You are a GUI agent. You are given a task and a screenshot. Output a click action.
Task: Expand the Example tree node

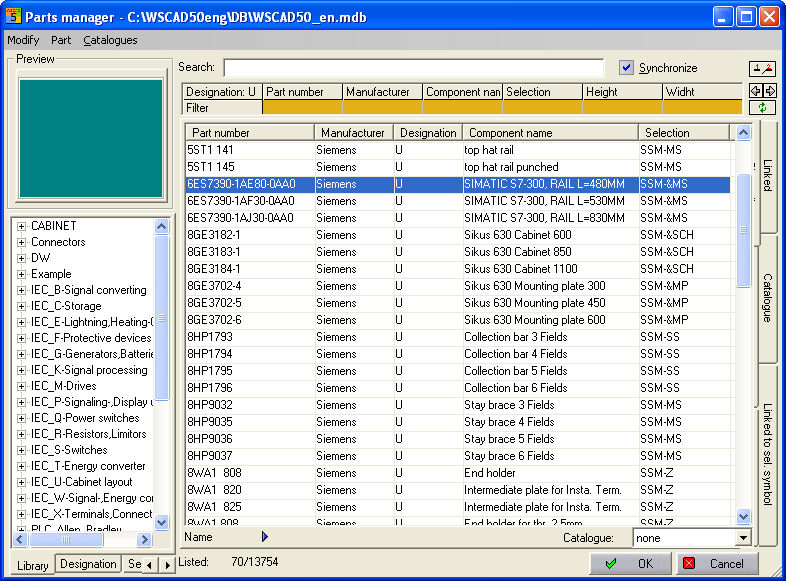(x=21, y=274)
